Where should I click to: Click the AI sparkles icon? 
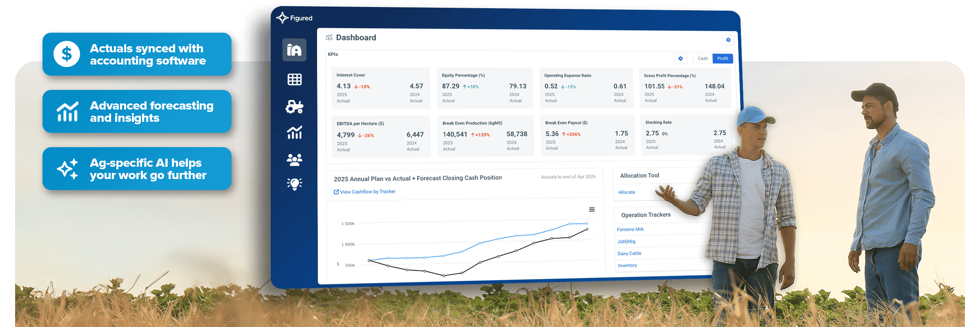click(67, 168)
